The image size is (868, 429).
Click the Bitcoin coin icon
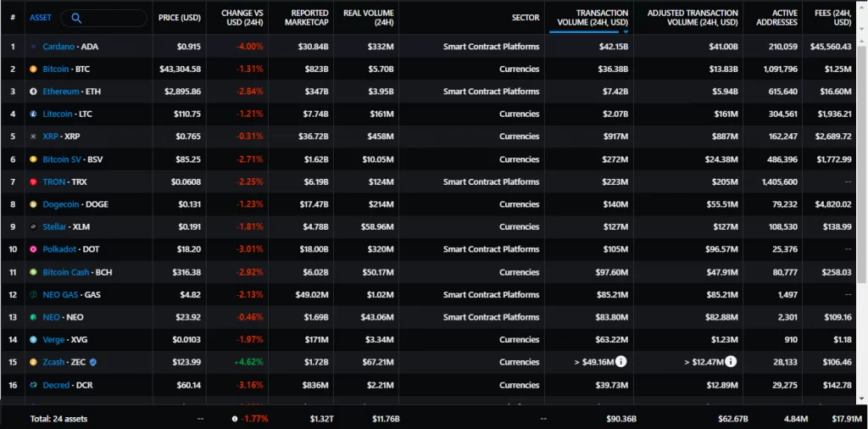click(33, 70)
